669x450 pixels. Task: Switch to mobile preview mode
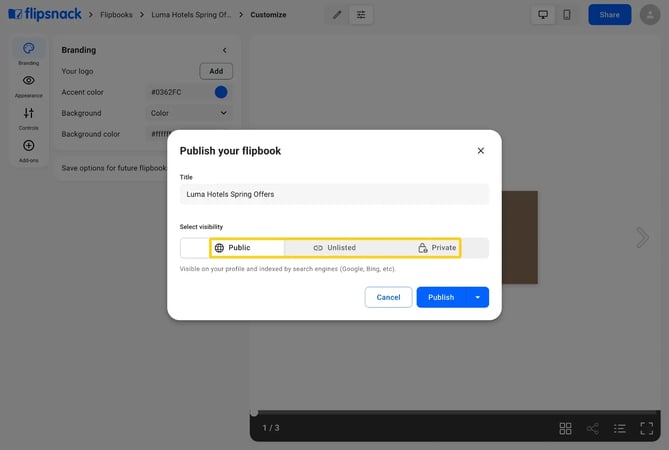coord(567,15)
